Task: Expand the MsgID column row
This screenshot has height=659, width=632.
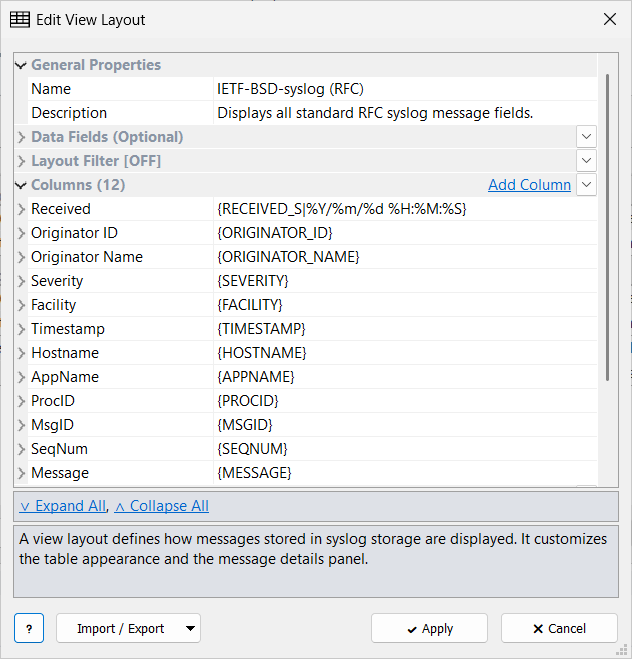Action: click(21, 425)
